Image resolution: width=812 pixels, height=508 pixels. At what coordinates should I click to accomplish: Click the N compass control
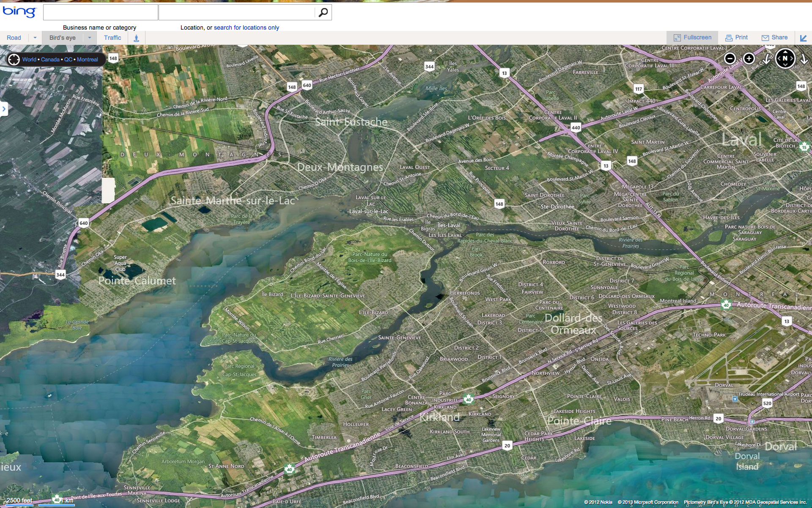(x=785, y=58)
